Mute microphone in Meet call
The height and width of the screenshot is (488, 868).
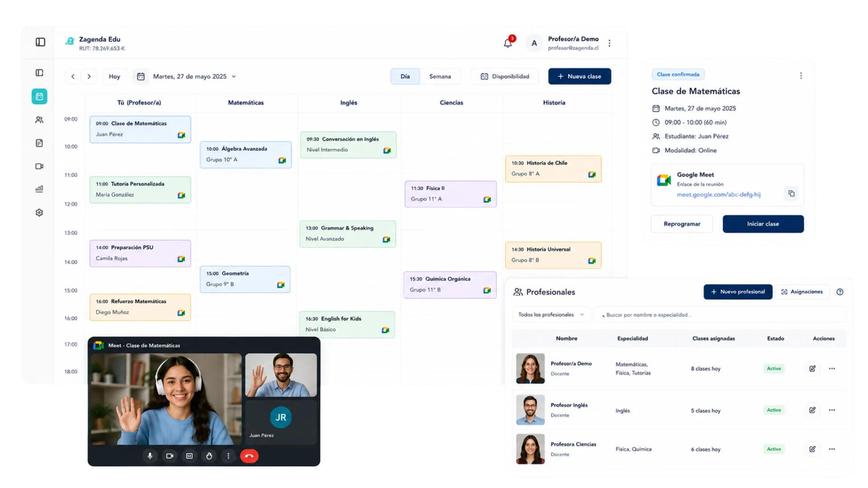[x=150, y=456]
